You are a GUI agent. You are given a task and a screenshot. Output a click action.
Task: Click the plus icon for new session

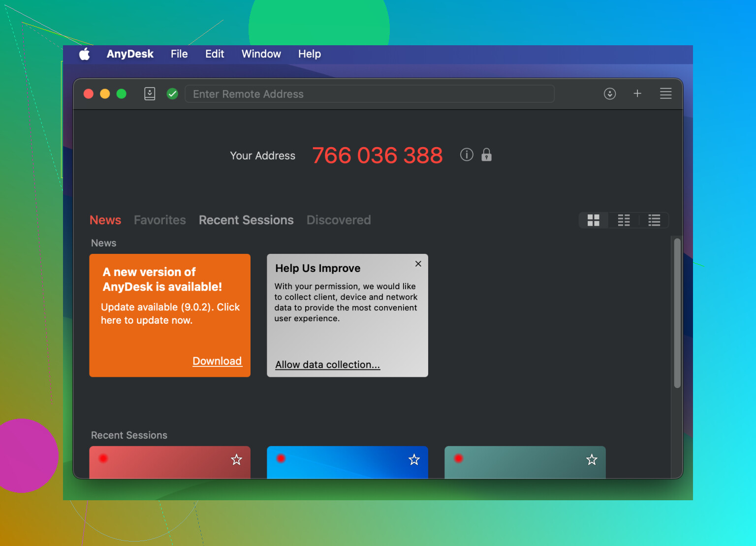[637, 93]
